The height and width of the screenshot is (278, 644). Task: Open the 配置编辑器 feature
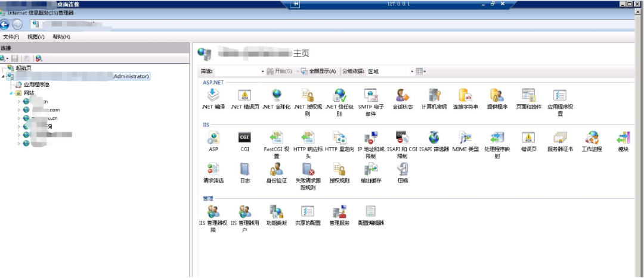(x=370, y=215)
